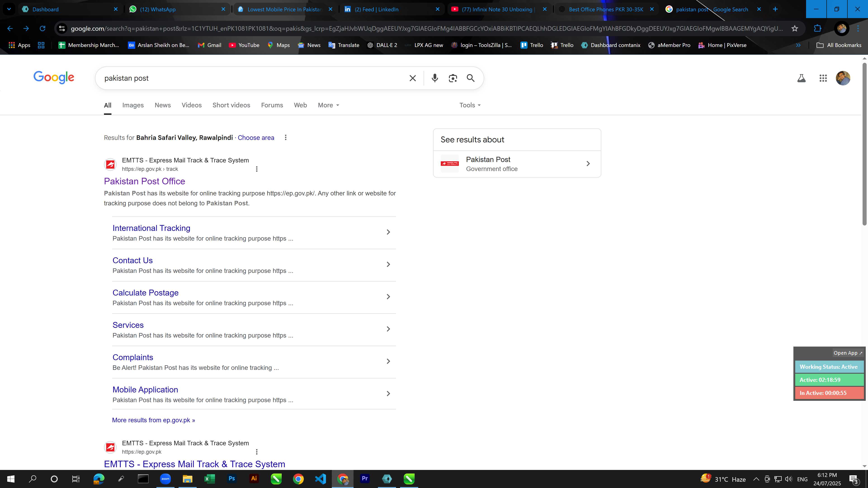Open YouTube bookmark
Screen dimensions: 868x488
244,45
